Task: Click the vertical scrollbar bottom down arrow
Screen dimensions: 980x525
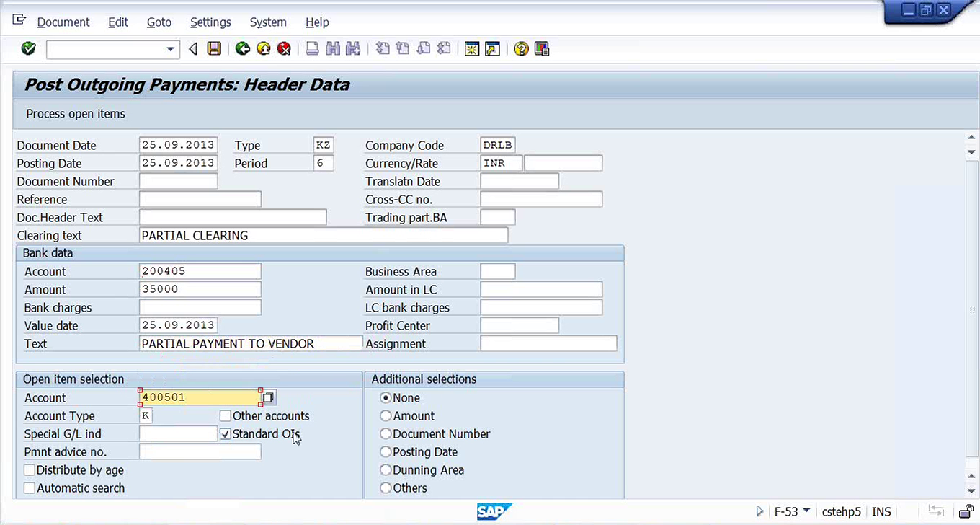Action: (x=972, y=491)
